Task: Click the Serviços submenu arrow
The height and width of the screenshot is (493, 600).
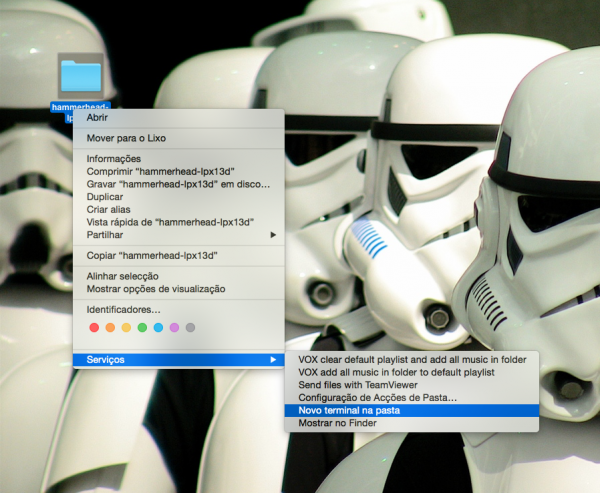Action: [273, 360]
